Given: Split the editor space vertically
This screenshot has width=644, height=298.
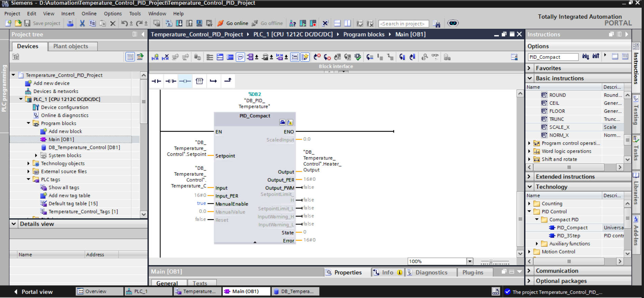Looking at the screenshot, I should point(347,23).
